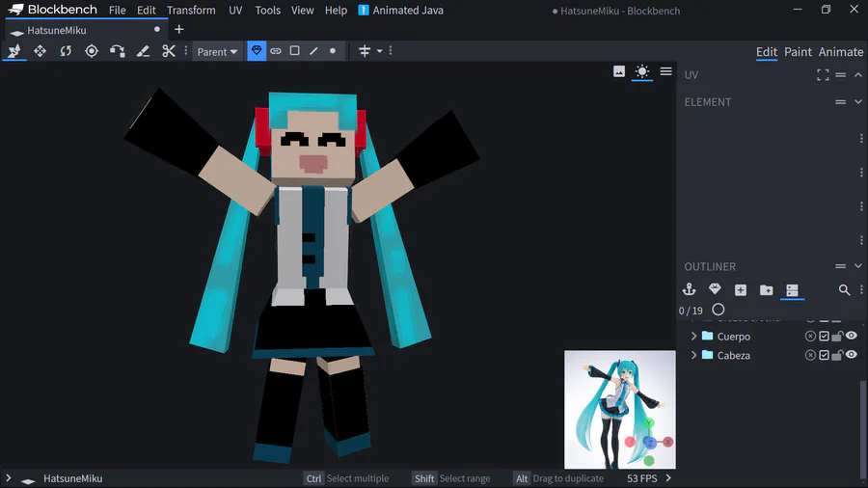Add mesh using the gem icon in Outliner

(715, 289)
